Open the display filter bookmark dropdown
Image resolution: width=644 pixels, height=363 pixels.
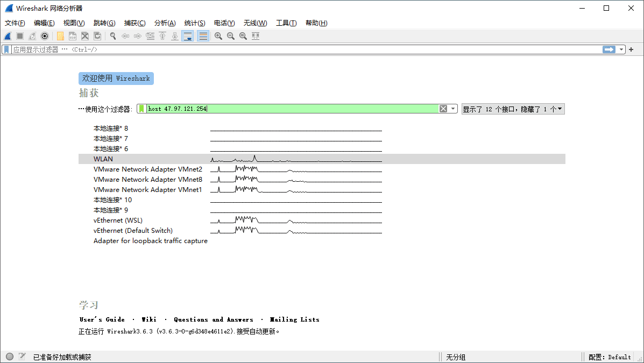[x=5, y=49]
